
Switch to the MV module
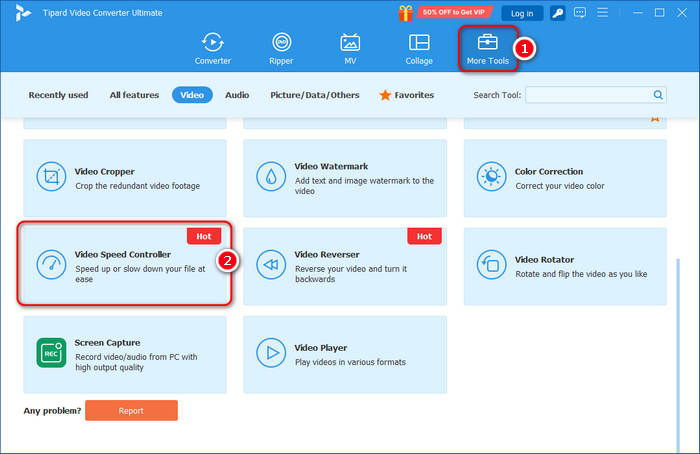350,49
